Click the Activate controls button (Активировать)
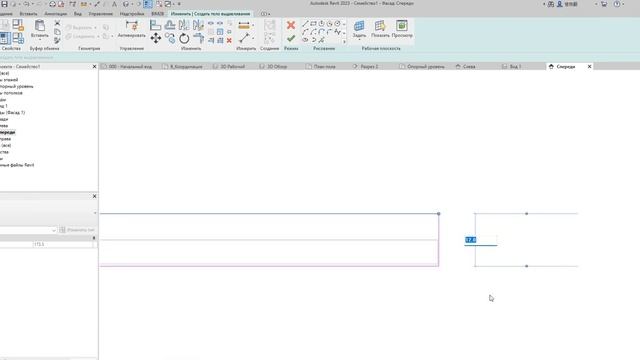Screen dimensions: 640x360 point(131,29)
